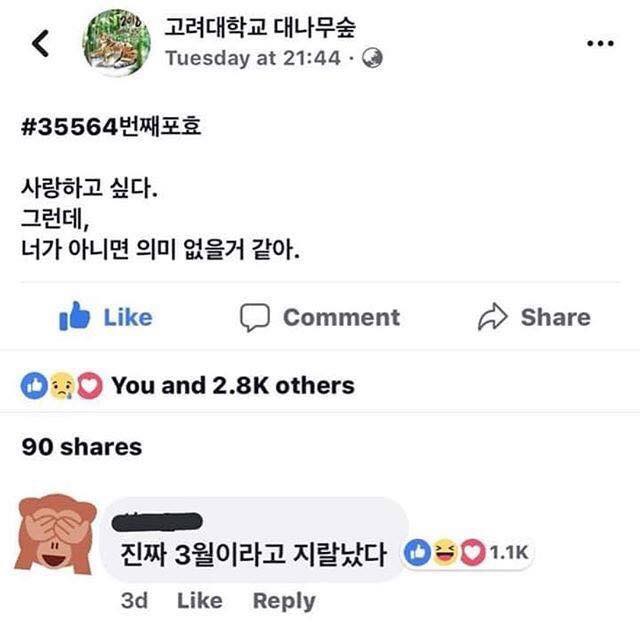Open the page profile picture
This screenshot has height=640, width=640.
pos(116,42)
